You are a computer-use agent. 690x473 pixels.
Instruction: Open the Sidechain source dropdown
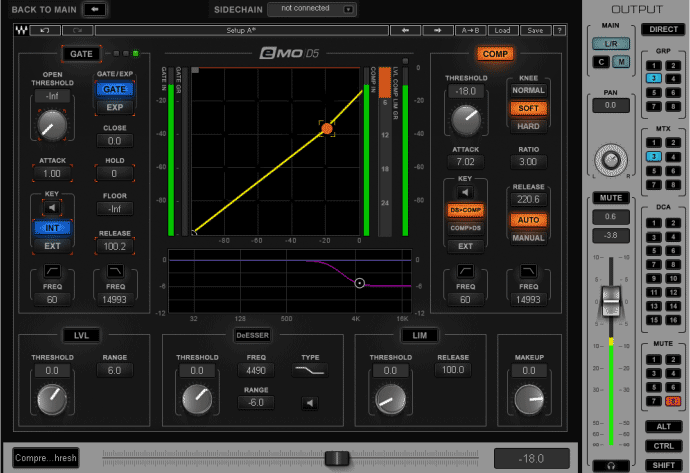pos(312,9)
